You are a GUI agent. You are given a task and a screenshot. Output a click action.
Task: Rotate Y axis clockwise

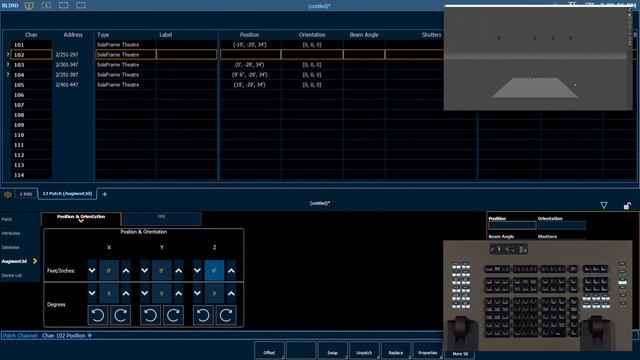pos(173,315)
